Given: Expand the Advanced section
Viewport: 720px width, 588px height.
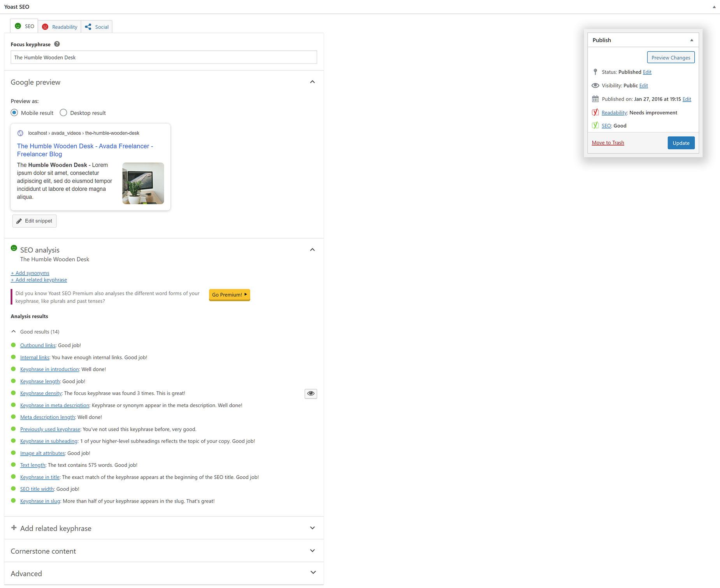Looking at the screenshot, I should [x=313, y=572].
